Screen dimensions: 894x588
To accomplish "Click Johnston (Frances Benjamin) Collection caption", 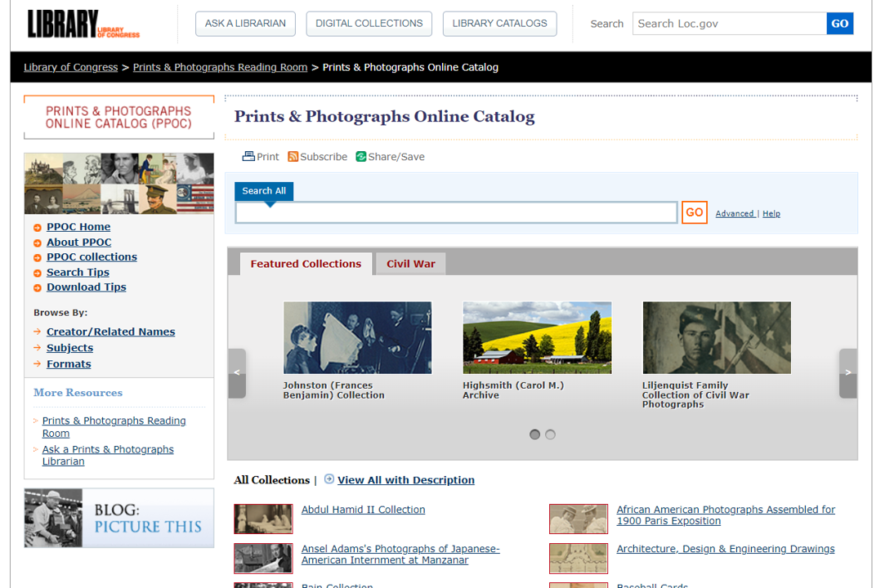I will pos(333,390).
